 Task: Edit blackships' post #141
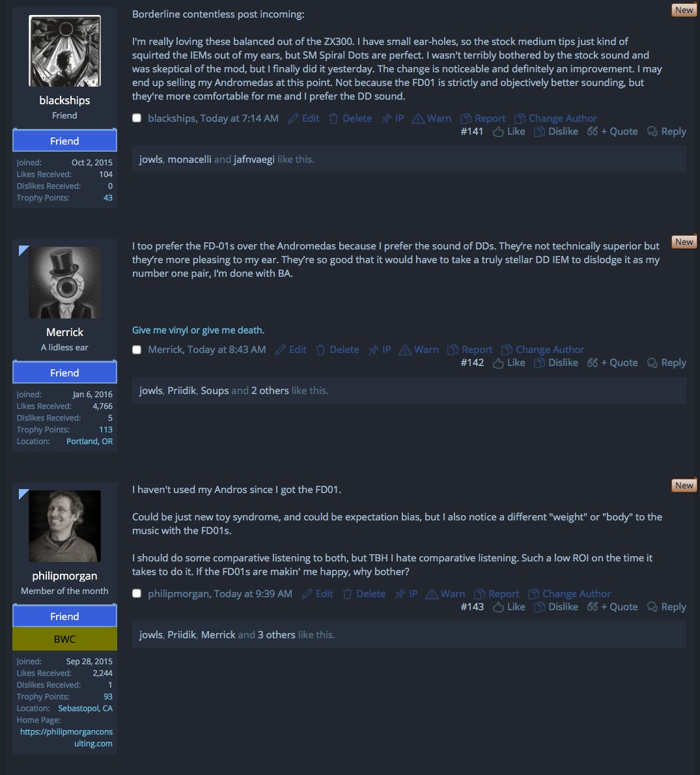tap(303, 119)
